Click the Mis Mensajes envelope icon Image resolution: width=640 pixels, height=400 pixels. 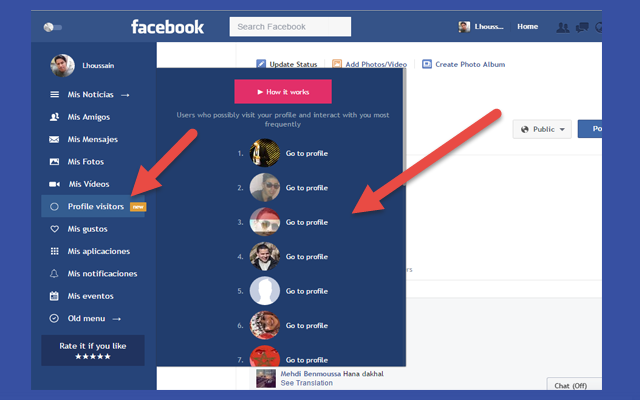[x=54, y=140]
